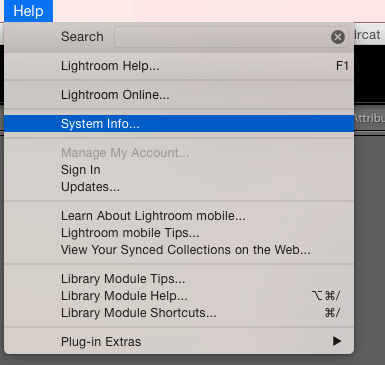This screenshot has width=385, height=365.
Task: Check for Updates... in Help menu
Action: coord(179,187)
